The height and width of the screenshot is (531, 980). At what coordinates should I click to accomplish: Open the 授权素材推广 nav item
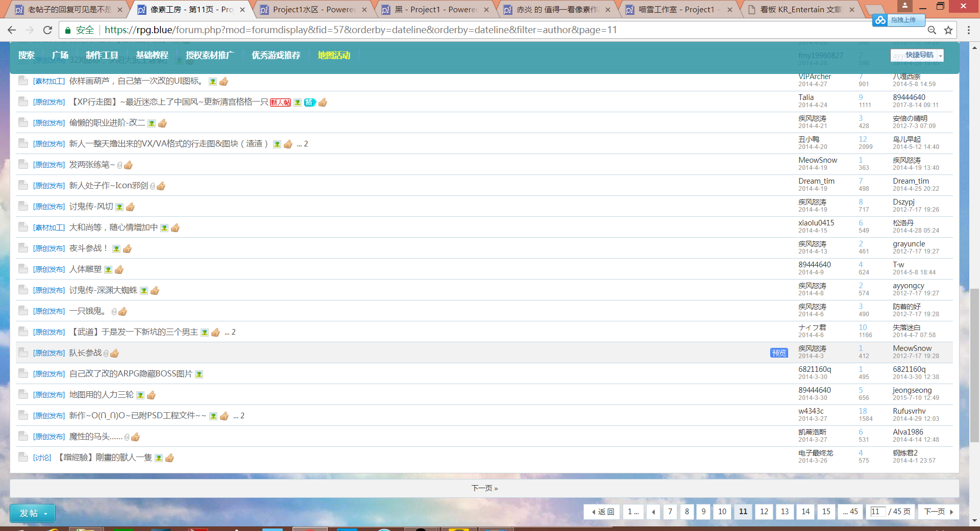coord(210,55)
